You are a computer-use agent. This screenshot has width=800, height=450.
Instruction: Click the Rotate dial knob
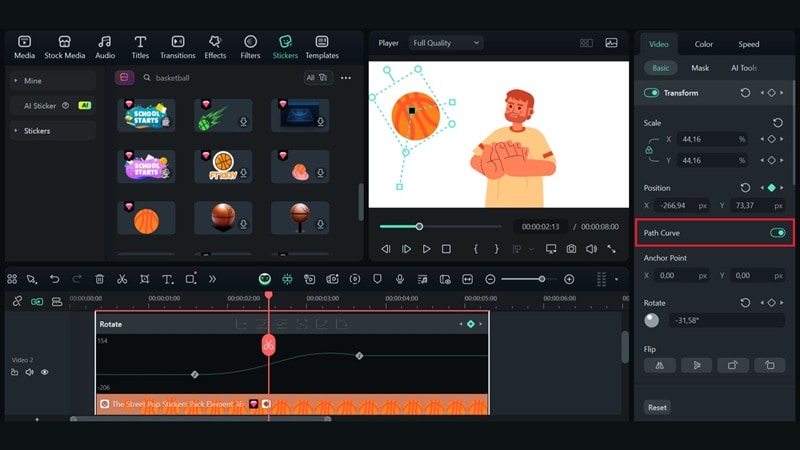click(652, 320)
